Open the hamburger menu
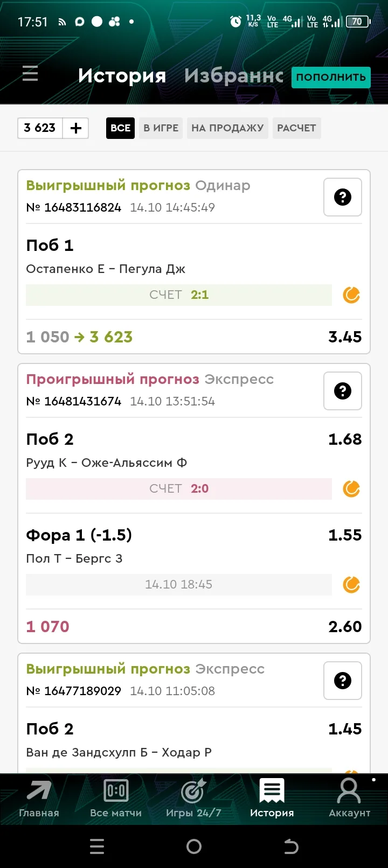 30,73
